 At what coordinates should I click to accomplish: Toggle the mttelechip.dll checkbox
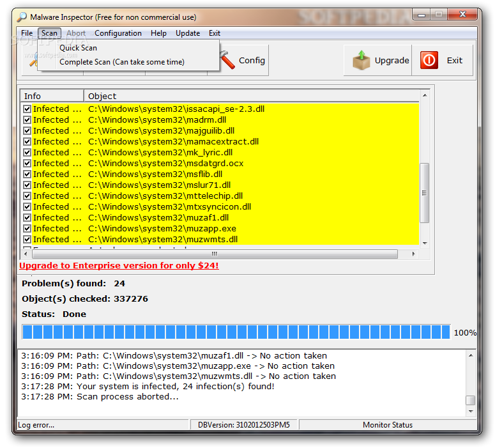(x=27, y=196)
